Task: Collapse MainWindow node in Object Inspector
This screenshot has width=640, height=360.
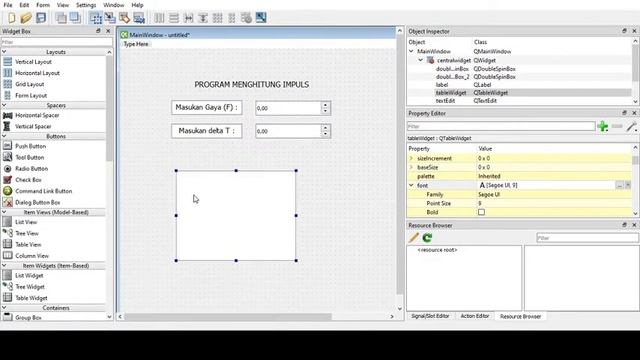Action: pos(411,51)
